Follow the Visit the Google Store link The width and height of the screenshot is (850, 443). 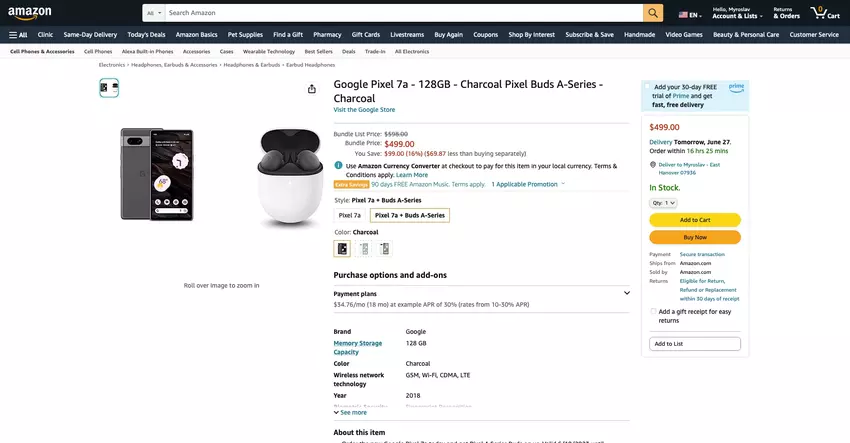pyautogui.click(x=364, y=109)
